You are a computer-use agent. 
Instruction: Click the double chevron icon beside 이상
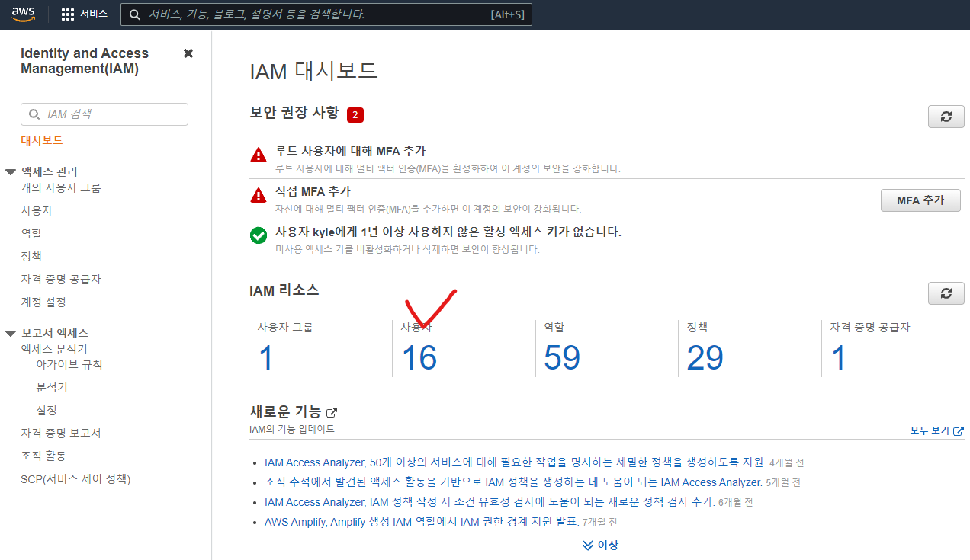[587, 546]
